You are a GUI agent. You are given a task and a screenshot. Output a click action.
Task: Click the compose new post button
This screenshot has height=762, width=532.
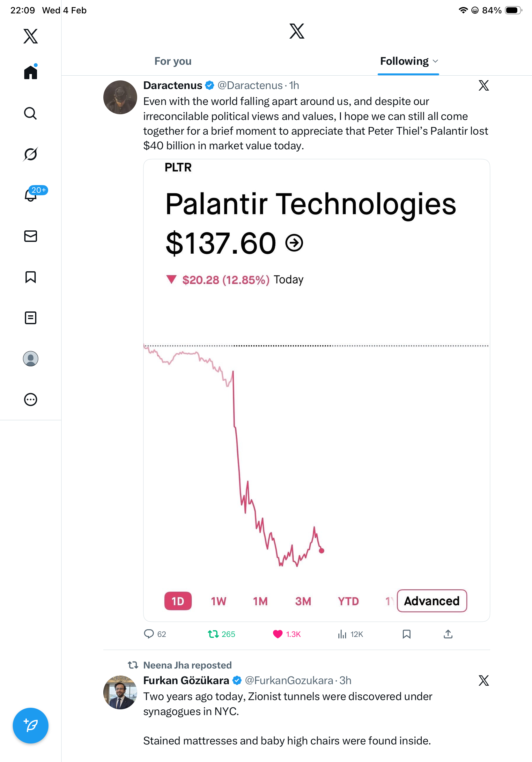(31, 726)
